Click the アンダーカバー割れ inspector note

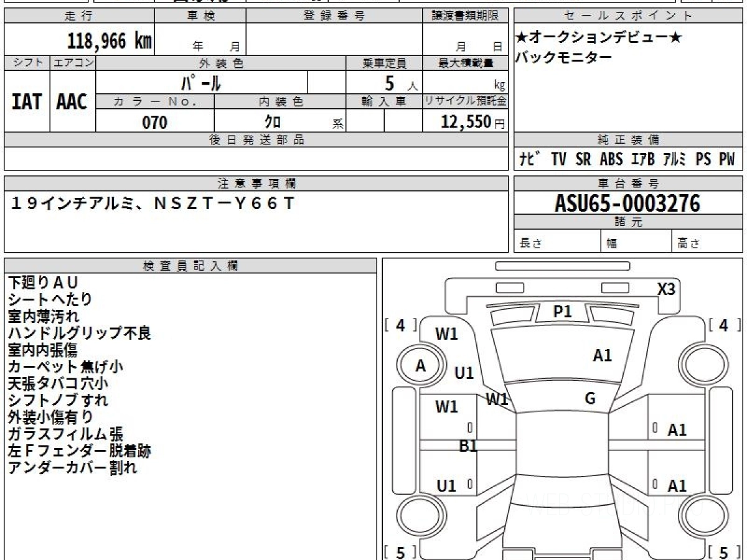coord(72,467)
